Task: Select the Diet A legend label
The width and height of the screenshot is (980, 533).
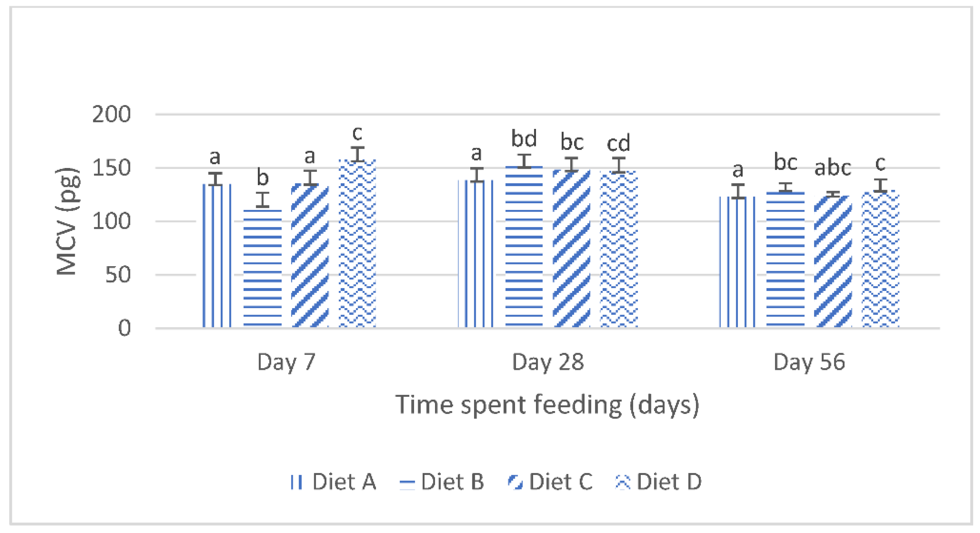Action: [x=344, y=482]
